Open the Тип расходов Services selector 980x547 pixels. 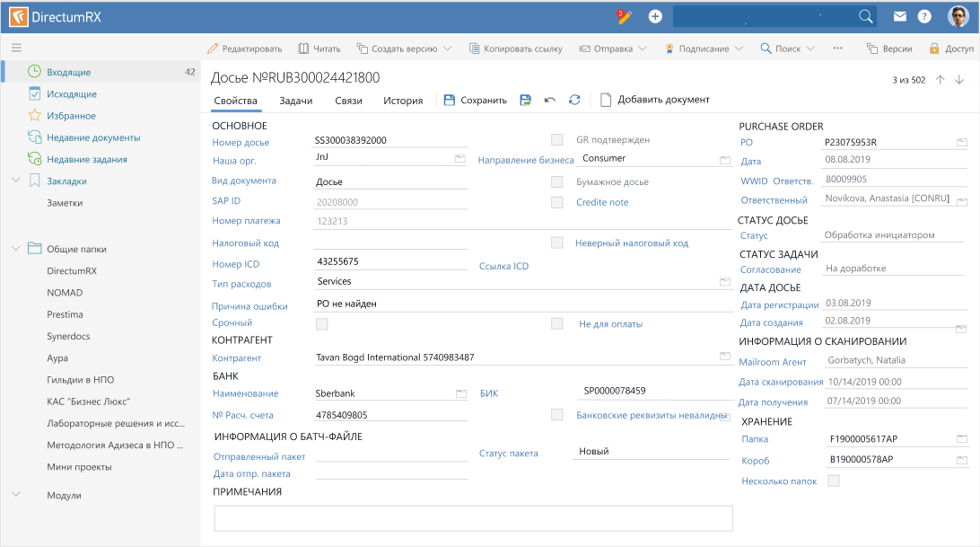tap(725, 282)
